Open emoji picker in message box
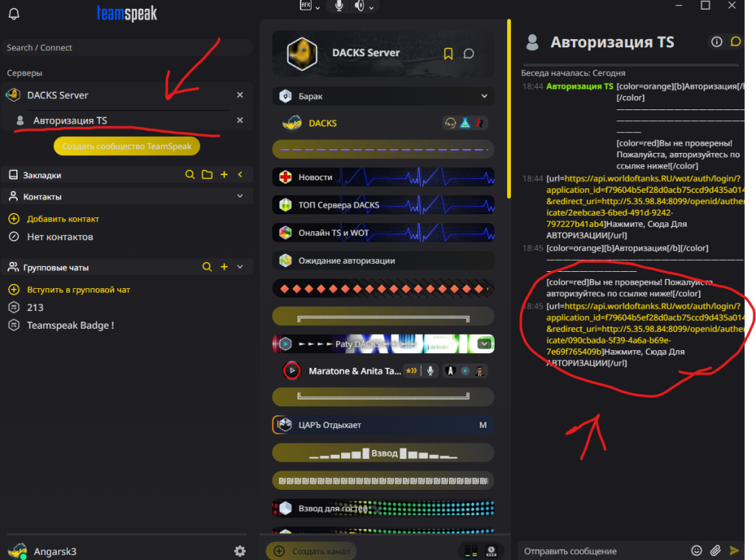Screen dimensions: 756x560 pos(696,550)
